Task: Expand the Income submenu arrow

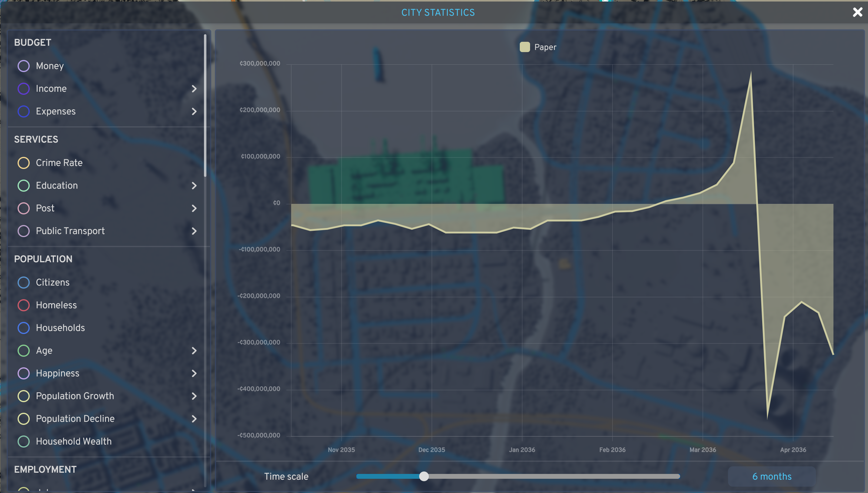Action: pos(194,89)
